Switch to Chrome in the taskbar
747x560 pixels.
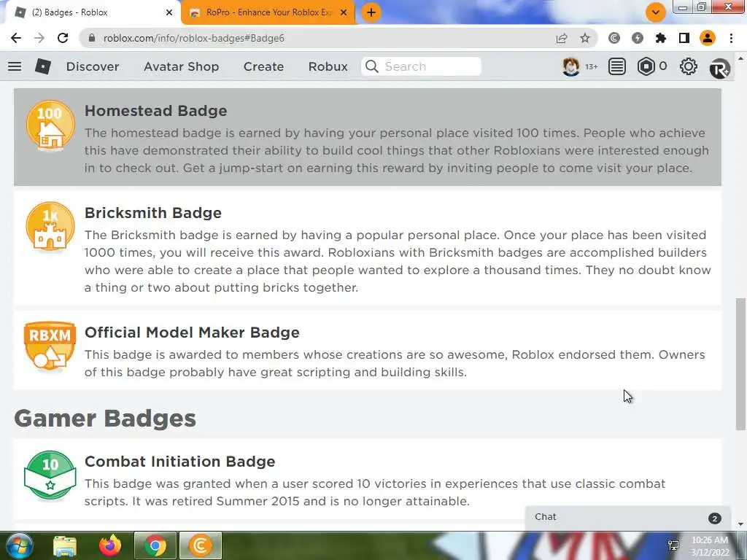(x=155, y=545)
